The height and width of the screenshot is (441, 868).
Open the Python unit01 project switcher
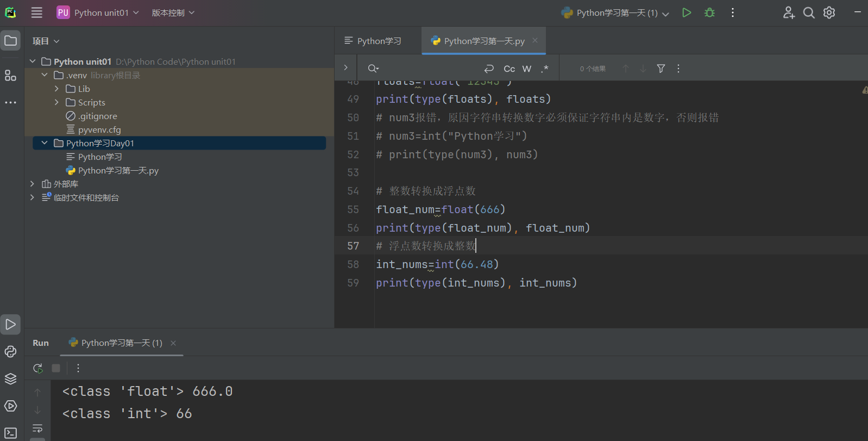[x=98, y=13]
